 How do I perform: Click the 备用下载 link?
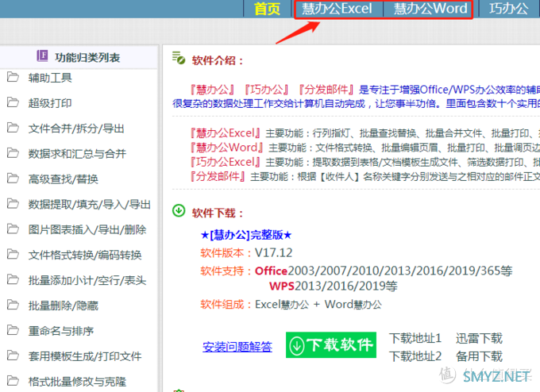click(x=479, y=356)
